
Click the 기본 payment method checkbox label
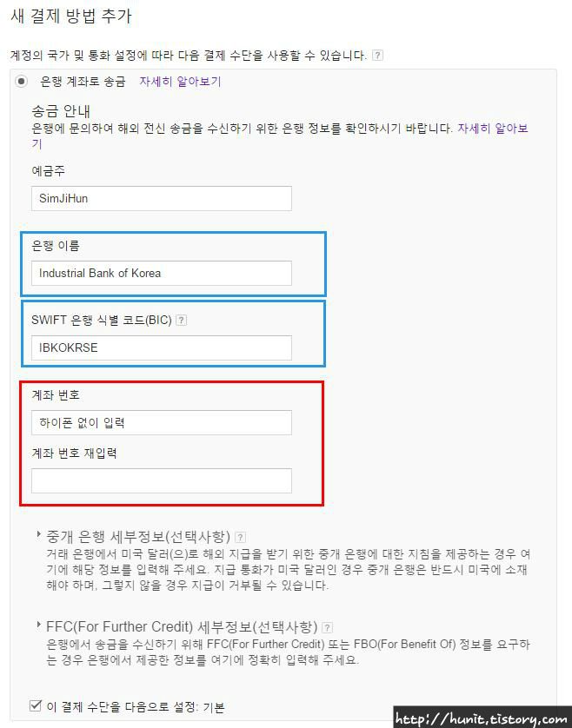pos(136,707)
